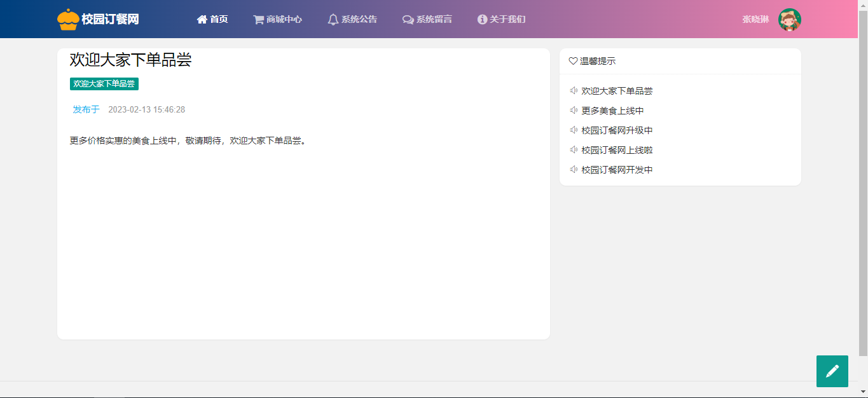
Task: Click the article body text paragraph
Action: click(x=188, y=141)
